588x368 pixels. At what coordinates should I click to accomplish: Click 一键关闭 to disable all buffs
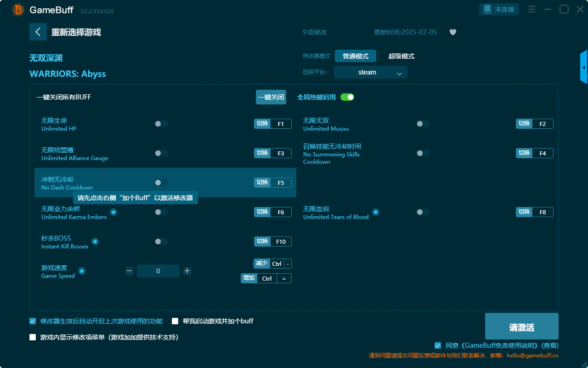[x=271, y=97]
